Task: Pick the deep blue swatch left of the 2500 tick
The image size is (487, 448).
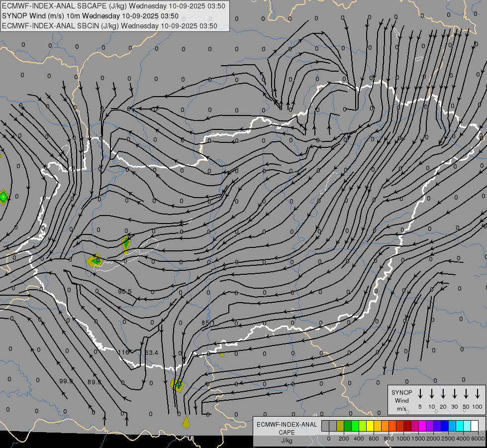Action: pos(445,426)
